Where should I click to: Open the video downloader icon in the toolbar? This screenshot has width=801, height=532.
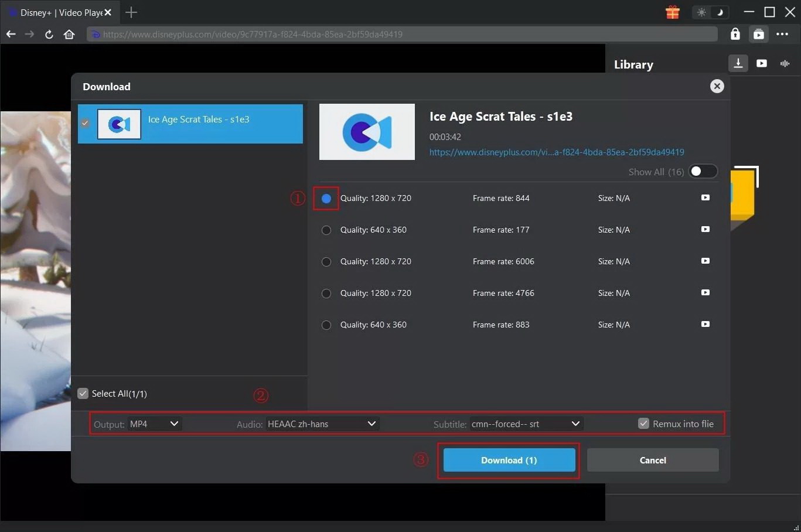(738, 63)
